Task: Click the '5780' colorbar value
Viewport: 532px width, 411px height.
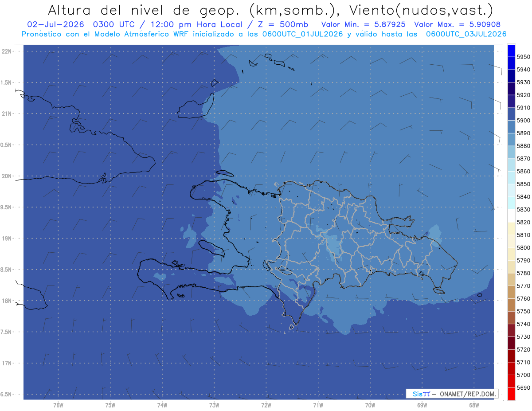Action: tap(524, 273)
